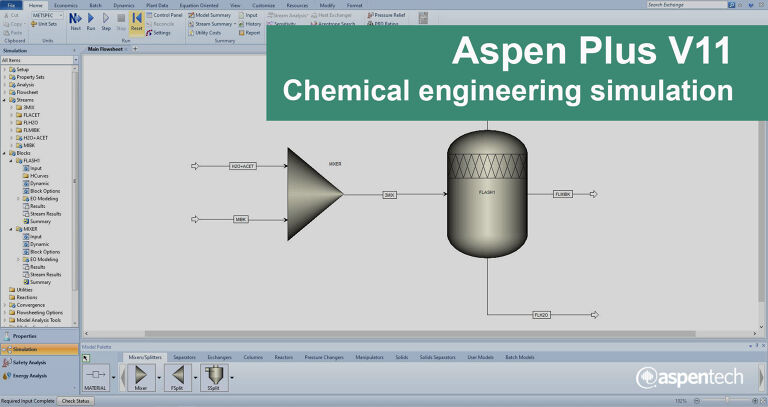Select the Main Flowsheet tab
The height and width of the screenshot is (407, 768).
click(x=105, y=49)
